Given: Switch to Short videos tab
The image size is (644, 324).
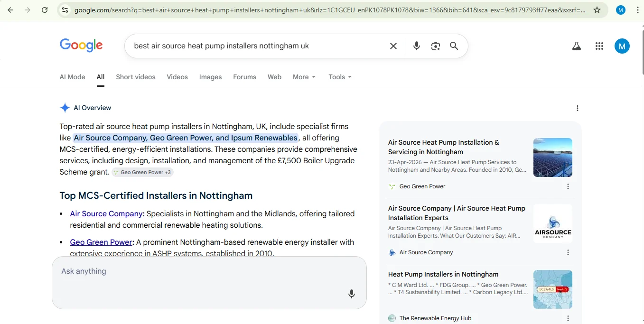Looking at the screenshot, I should tap(136, 77).
